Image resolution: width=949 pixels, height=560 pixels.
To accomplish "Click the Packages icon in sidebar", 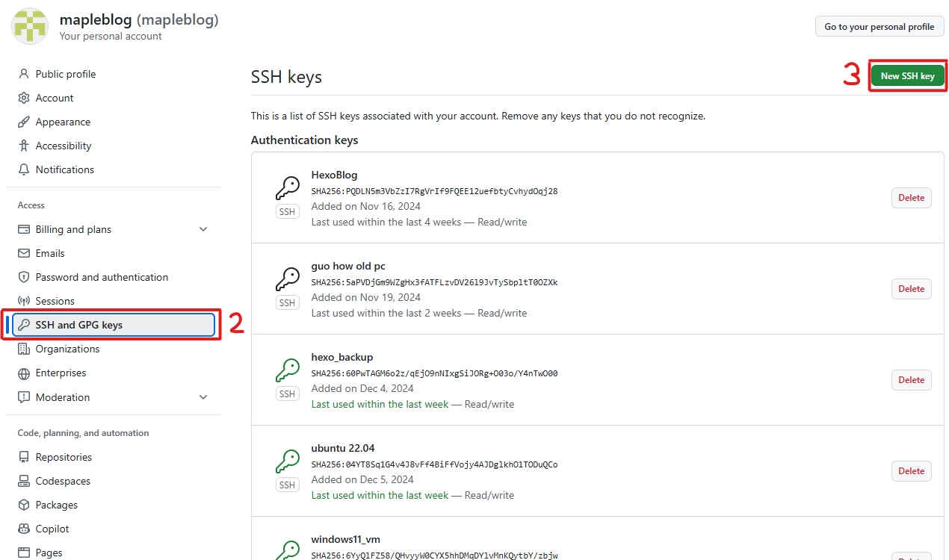I will (x=24, y=505).
